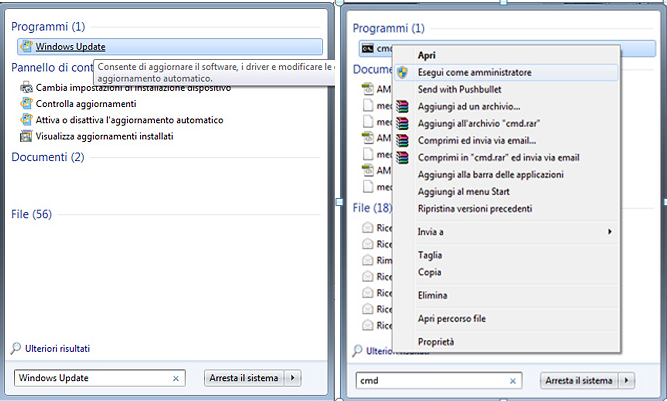Choose Aggiungi al menu Start
Viewport: 667px width, 401px height.
click(x=464, y=191)
